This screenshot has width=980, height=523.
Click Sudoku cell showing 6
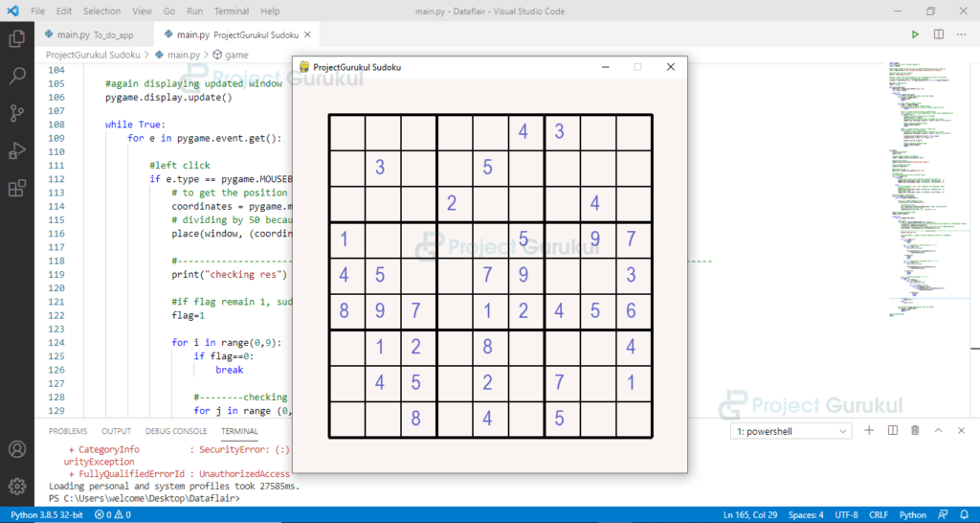tap(631, 311)
